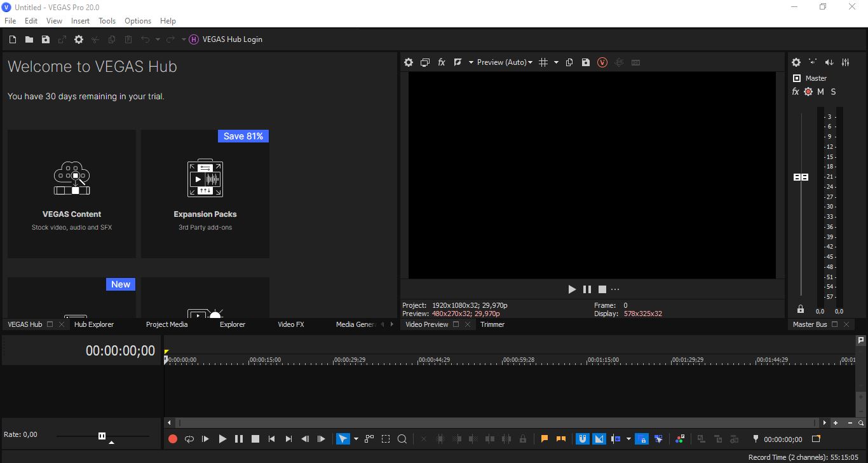Click the Rate scrub control slider
This screenshot has height=463, width=868.
click(102, 436)
